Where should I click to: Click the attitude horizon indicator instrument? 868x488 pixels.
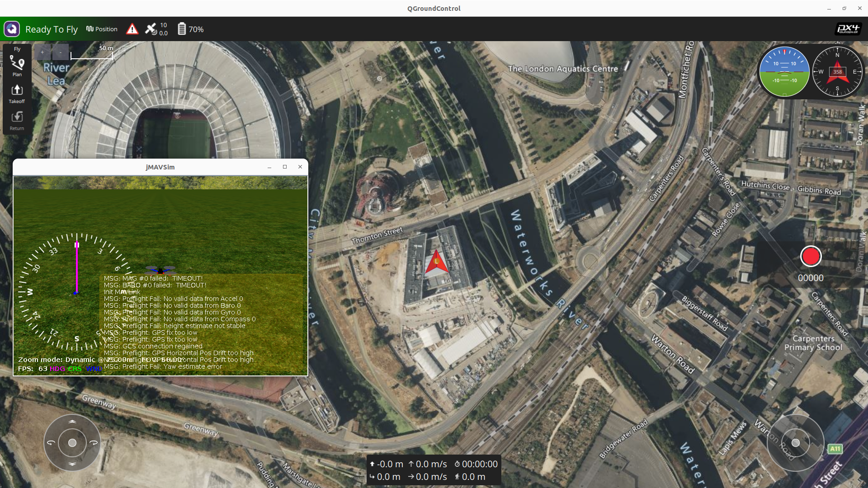[x=784, y=71]
